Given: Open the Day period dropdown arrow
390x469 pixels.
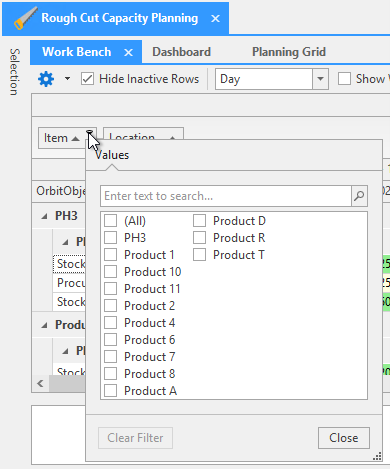Looking at the screenshot, I should (x=320, y=79).
